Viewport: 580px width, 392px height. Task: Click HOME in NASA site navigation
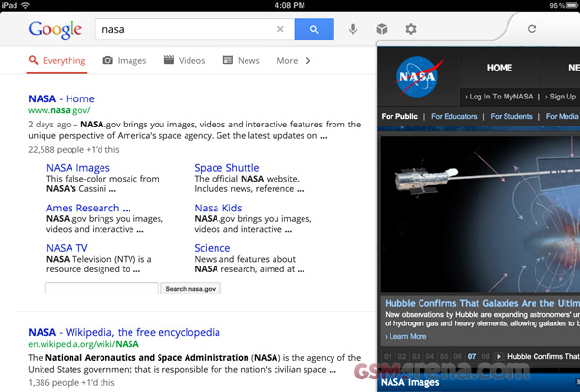(x=500, y=68)
